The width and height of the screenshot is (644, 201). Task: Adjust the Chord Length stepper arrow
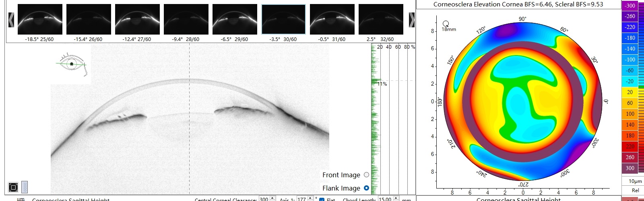point(396,199)
